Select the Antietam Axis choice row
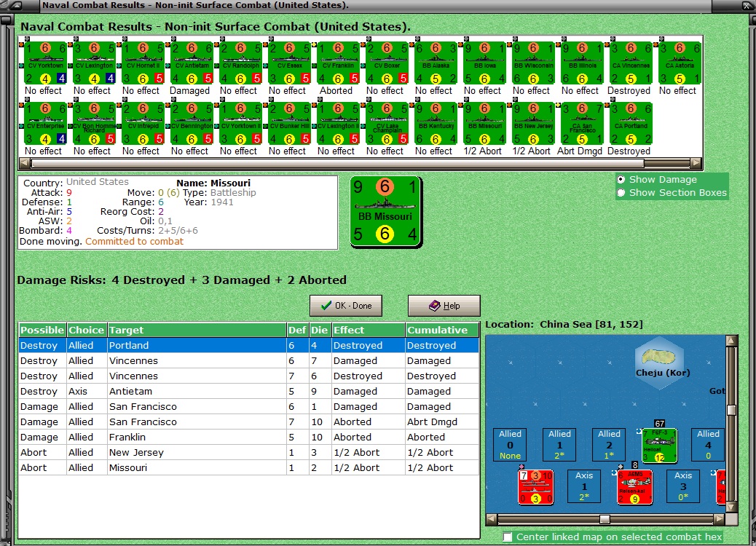This screenshot has width=756, height=546. [x=249, y=392]
